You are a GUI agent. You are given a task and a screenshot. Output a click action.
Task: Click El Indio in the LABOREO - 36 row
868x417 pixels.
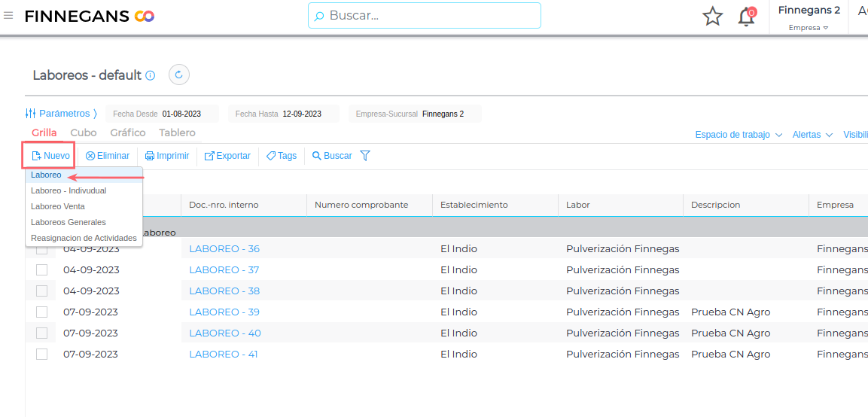(x=459, y=248)
